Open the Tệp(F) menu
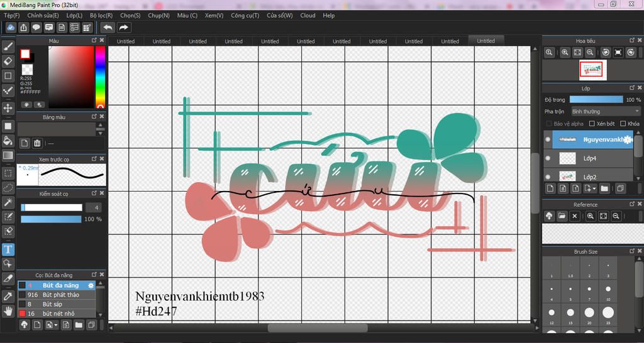The image size is (644, 343). point(11,16)
